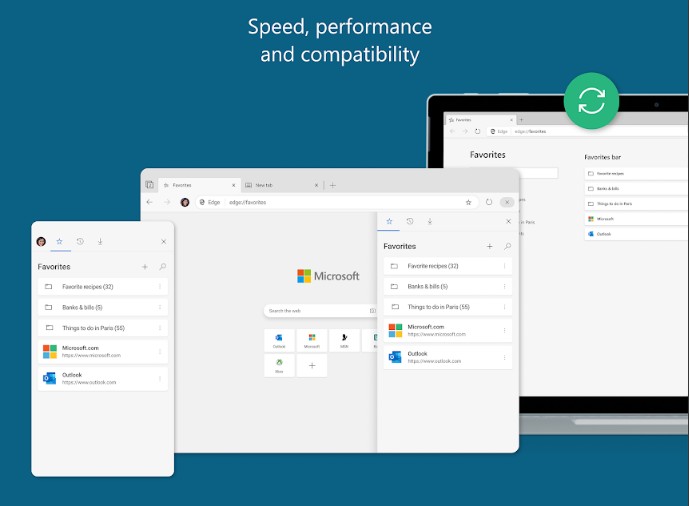Image resolution: width=689 pixels, height=506 pixels.
Task: Refresh the page in laptop browser
Action: click(478, 131)
